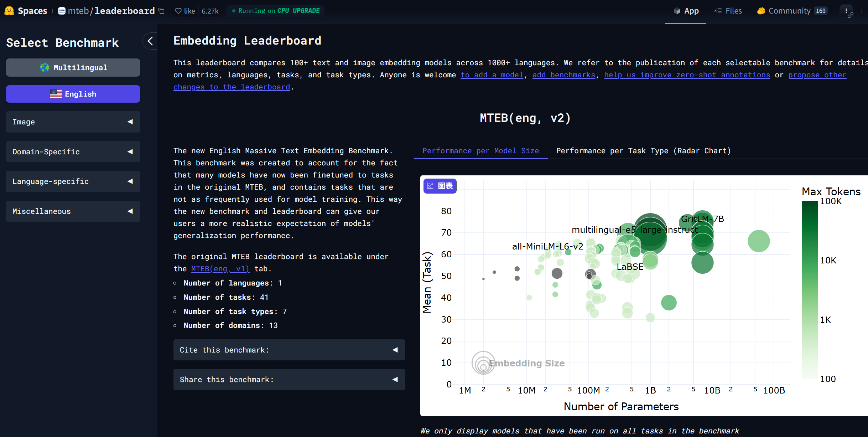Click the 'Number of domains: 13' entry
Viewport: 868px width, 437px height.
pos(230,325)
